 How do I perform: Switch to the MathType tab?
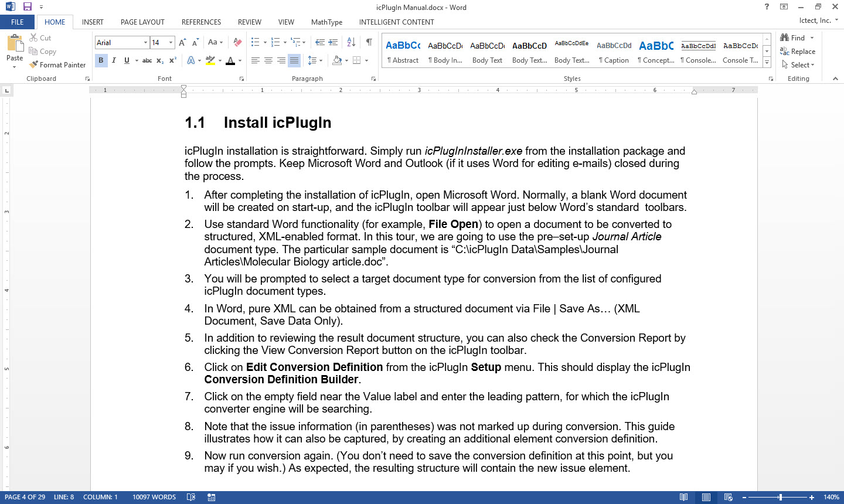[326, 22]
